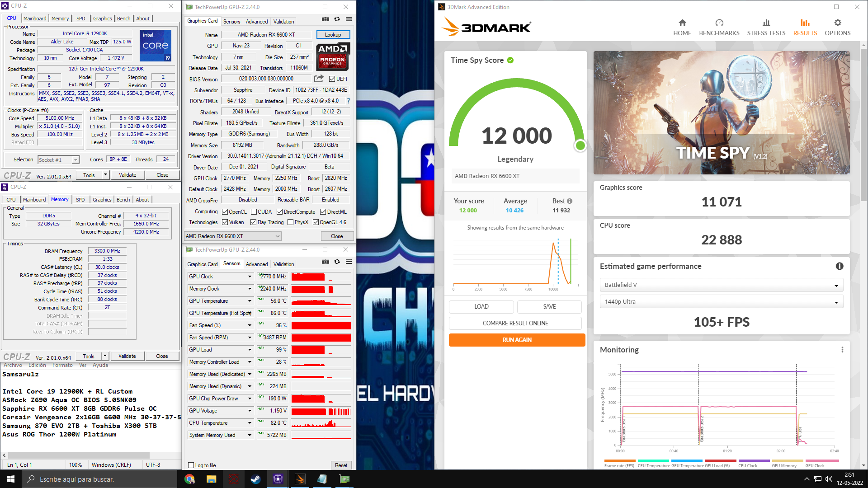
Task: Click 3DMark vertical scrollbar
Action: [863, 124]
